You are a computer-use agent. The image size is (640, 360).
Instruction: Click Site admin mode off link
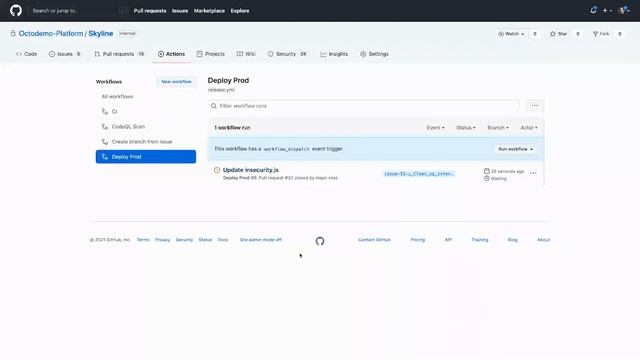(260, 240)
